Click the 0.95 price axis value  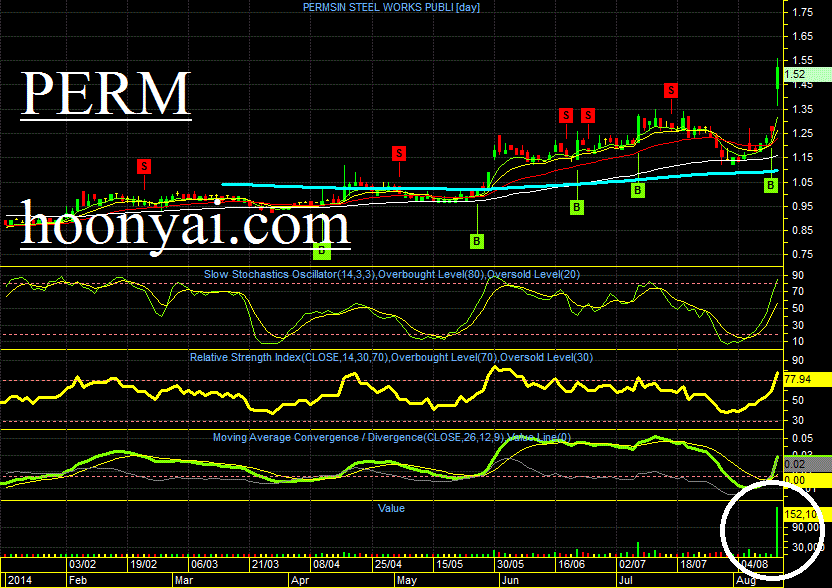(802, 206)
